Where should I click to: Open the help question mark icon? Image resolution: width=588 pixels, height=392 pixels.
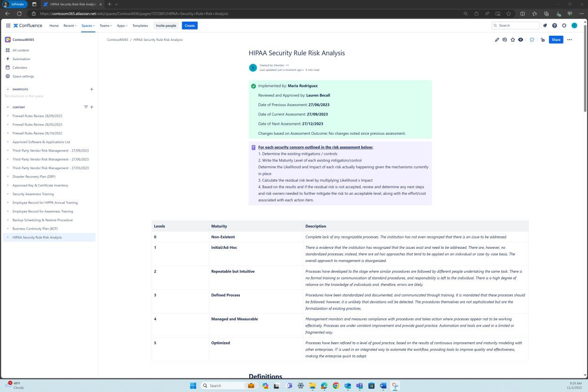tap(554, 25)
